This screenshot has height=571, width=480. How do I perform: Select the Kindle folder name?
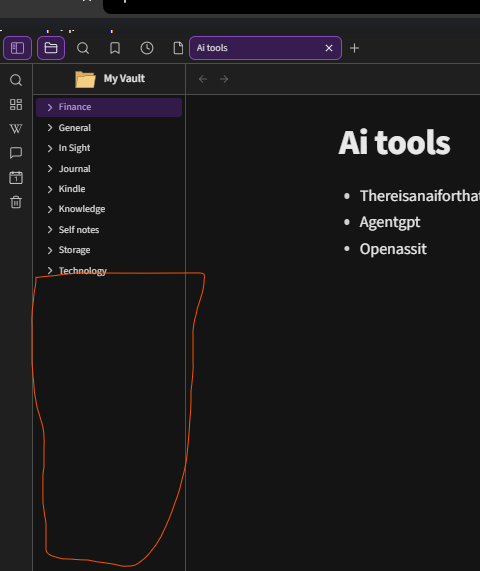click(72, 189)
